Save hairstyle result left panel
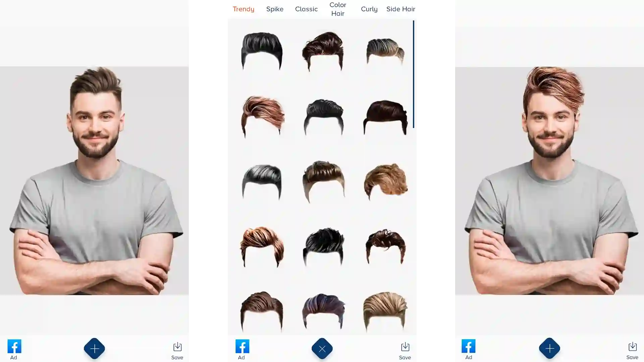 [x=177, y=349]
